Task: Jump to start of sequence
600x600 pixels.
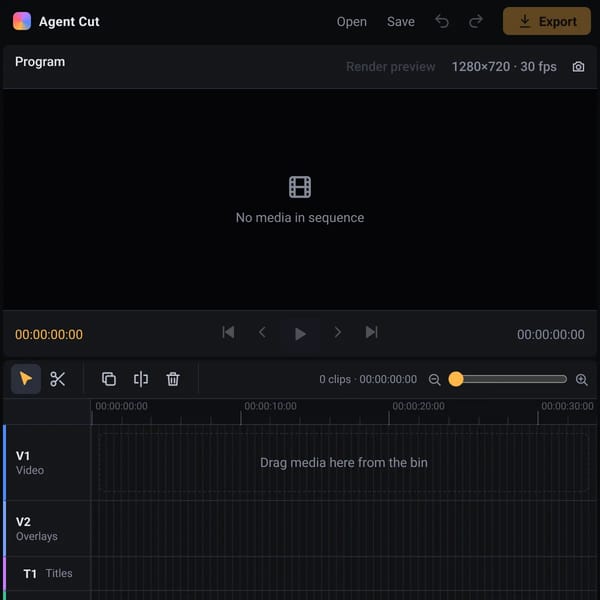Action: click(x=228, y=332)
